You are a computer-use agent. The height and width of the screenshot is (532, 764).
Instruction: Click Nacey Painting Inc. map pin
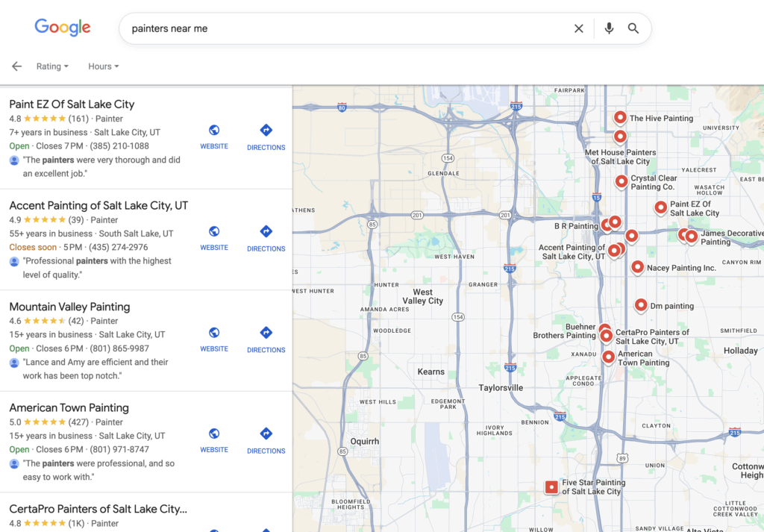[637, 266]
